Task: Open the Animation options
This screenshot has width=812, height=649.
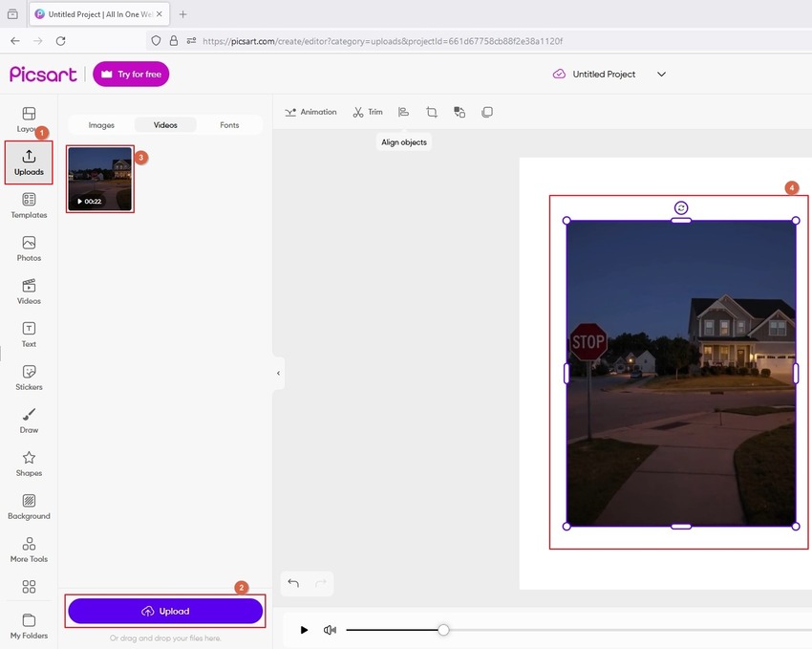Action: click(310, 112)
